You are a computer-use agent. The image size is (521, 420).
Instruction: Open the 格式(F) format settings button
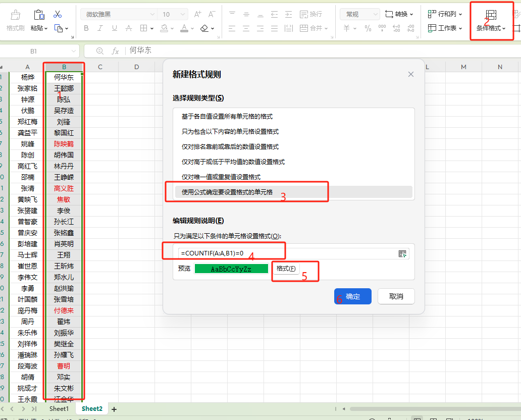pyautogui.click(x=286, y=269)
